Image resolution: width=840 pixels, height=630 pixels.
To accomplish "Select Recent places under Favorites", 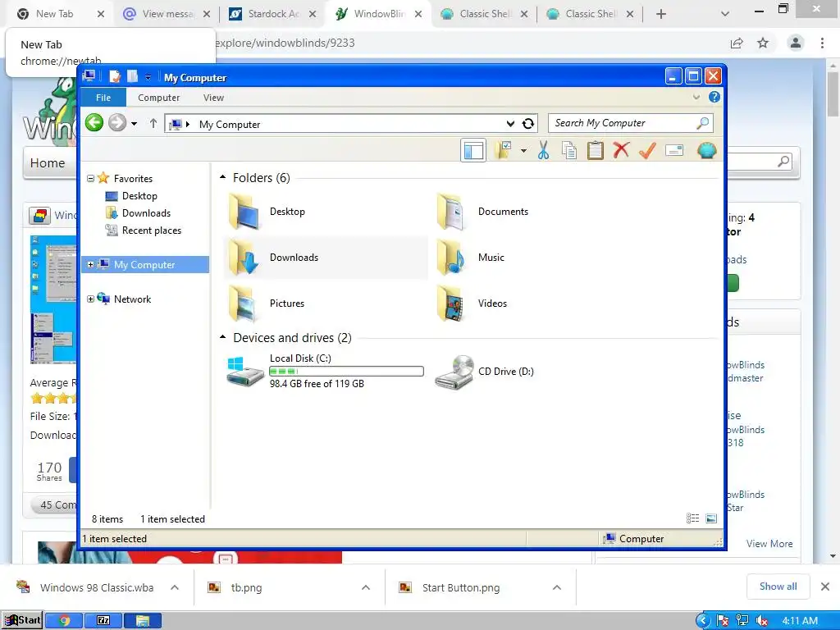I will (x=152, y=231).
